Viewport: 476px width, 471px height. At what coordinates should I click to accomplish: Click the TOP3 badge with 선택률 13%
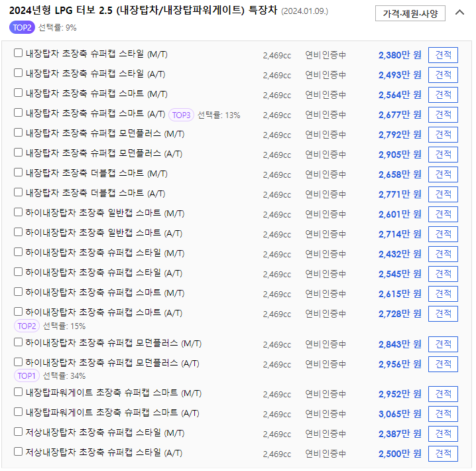coord(181,115)
